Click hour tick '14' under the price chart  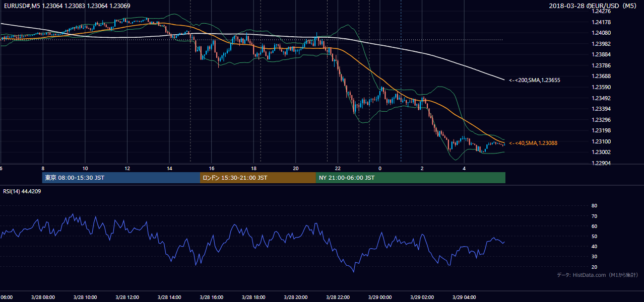[x=169, y=168]
